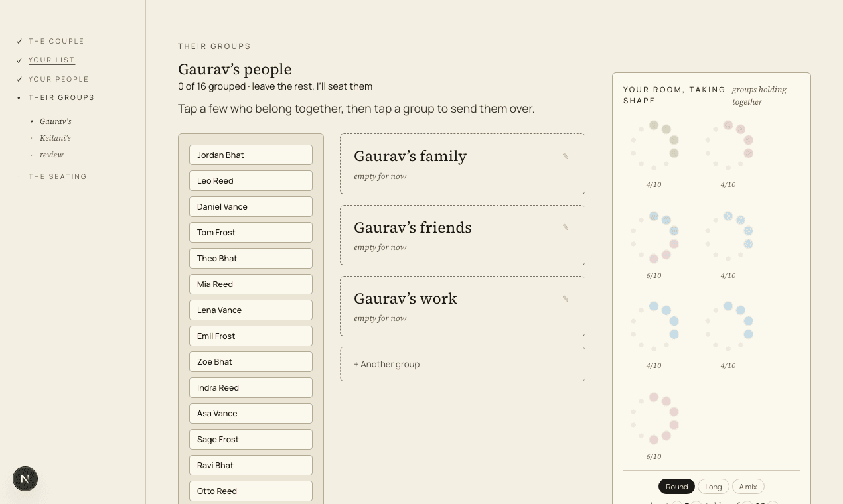Select Their Groups in the sidebar
Viewport: 843px width, 504px height.
click(61, 97)
